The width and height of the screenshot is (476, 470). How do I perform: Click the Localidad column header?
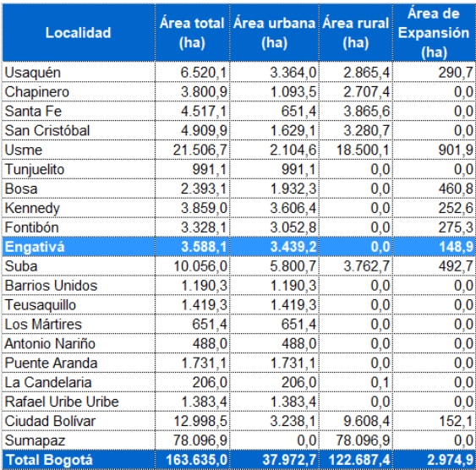pos(79,33)
